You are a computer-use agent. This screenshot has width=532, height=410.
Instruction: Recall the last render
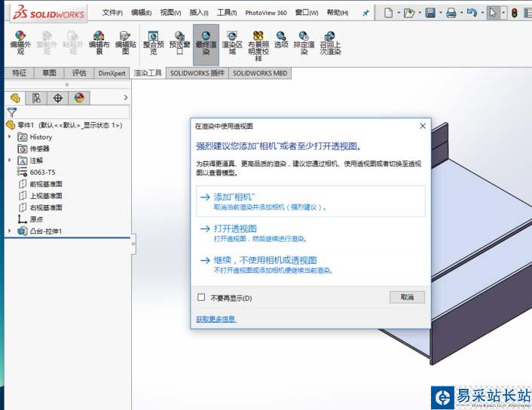point(330,43)
